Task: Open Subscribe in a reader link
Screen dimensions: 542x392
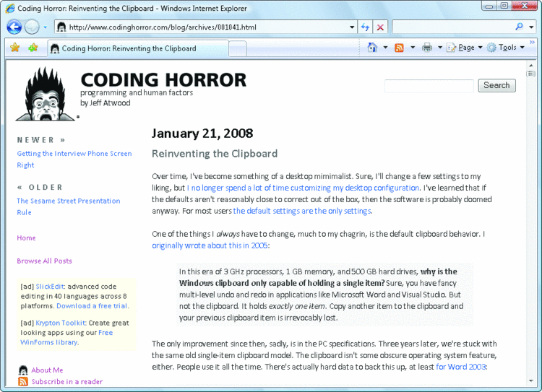Action: 67,382
